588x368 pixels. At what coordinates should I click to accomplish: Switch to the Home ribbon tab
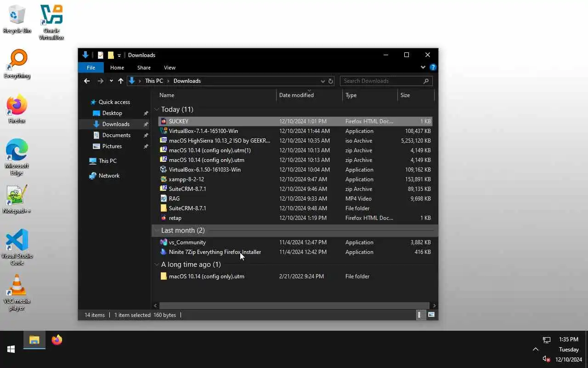(x=117, y=68)
